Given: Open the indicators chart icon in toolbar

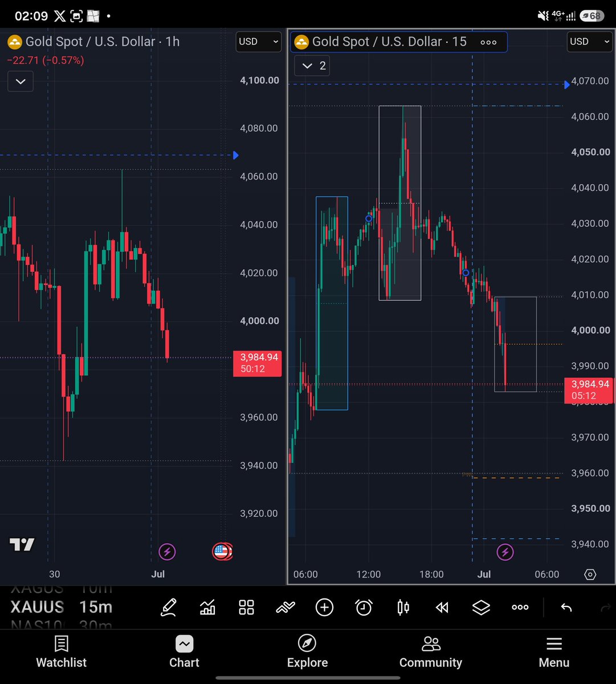Looking at the screenshot, I should (207, 608).
